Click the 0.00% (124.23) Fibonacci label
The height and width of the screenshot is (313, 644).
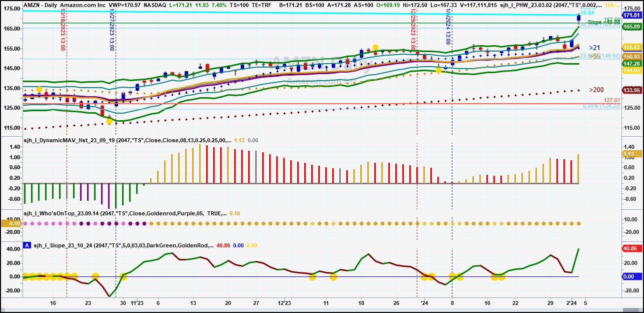(x=601, y=106)
